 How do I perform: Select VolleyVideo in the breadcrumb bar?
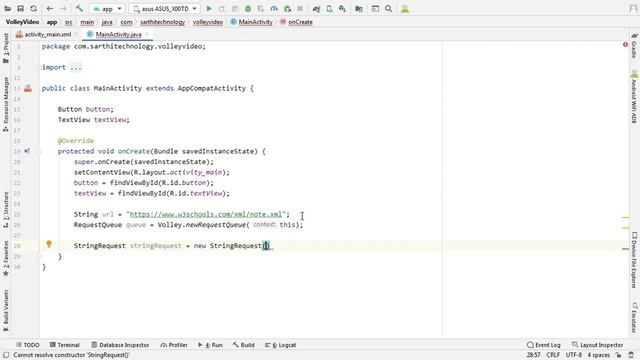click(22, 22)
